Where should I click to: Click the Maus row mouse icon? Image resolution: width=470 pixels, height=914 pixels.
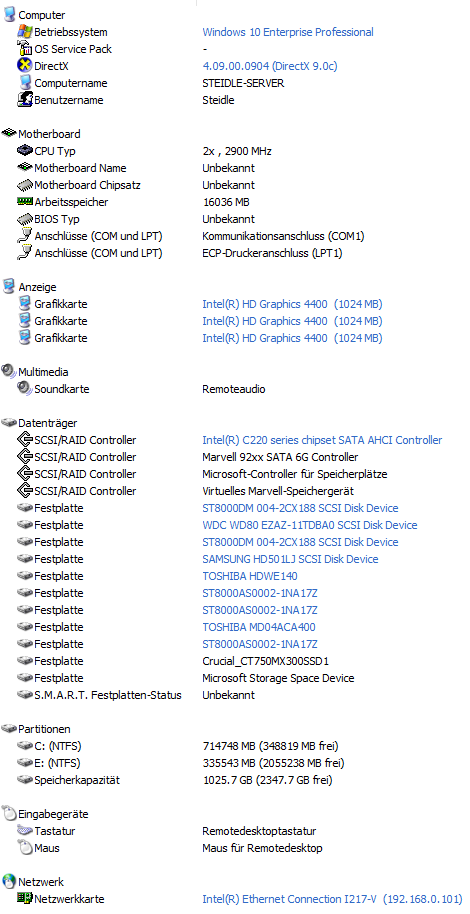coord(25,848)
